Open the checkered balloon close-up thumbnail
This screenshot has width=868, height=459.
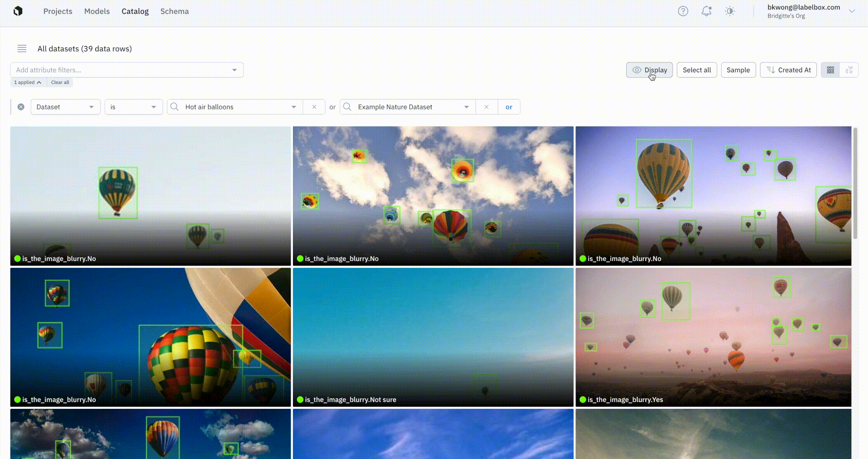(x=151, y=337)
